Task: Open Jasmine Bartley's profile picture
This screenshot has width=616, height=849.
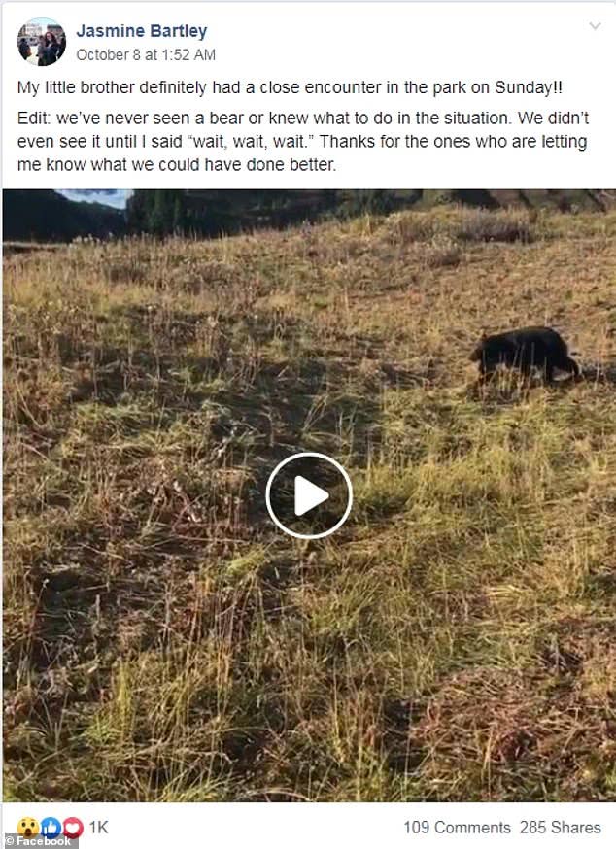Action: point(42,42)
